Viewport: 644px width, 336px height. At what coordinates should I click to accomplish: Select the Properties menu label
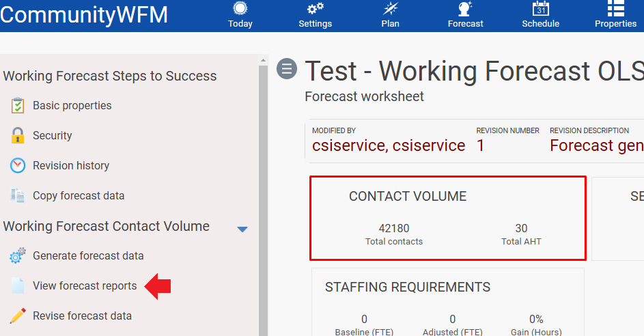coord(616,24)
